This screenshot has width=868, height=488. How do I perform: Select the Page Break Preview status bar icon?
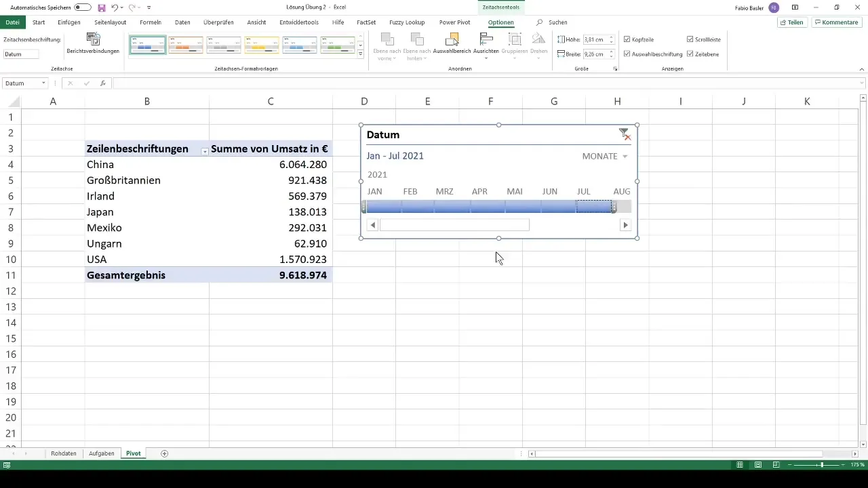coord(776,465)
